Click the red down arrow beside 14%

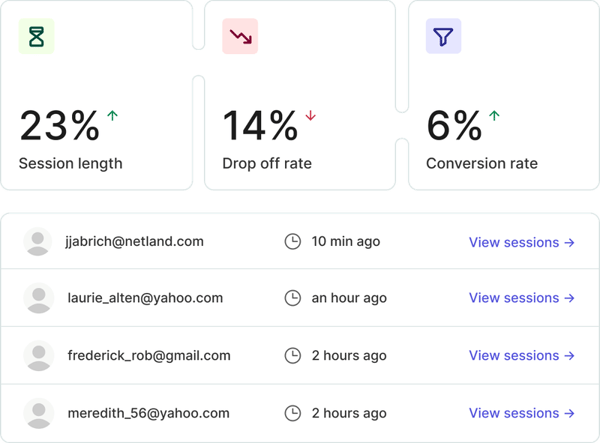310,116
